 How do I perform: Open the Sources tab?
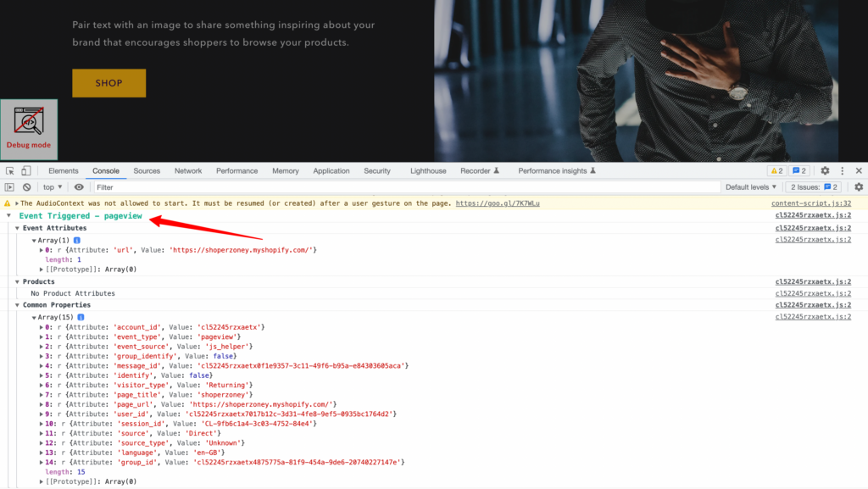[147, 171]
